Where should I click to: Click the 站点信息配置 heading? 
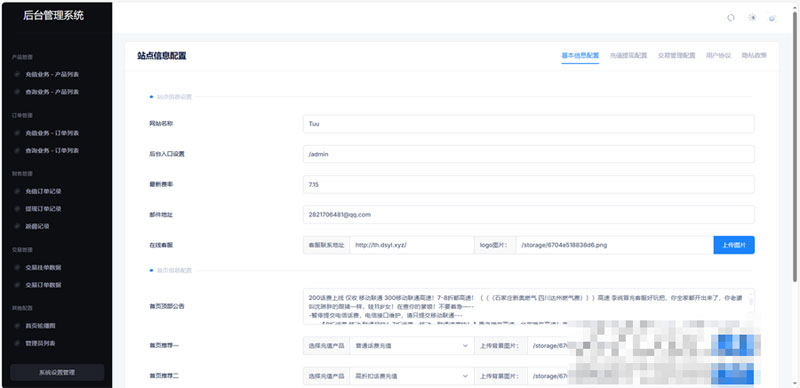tap(162, 56)
